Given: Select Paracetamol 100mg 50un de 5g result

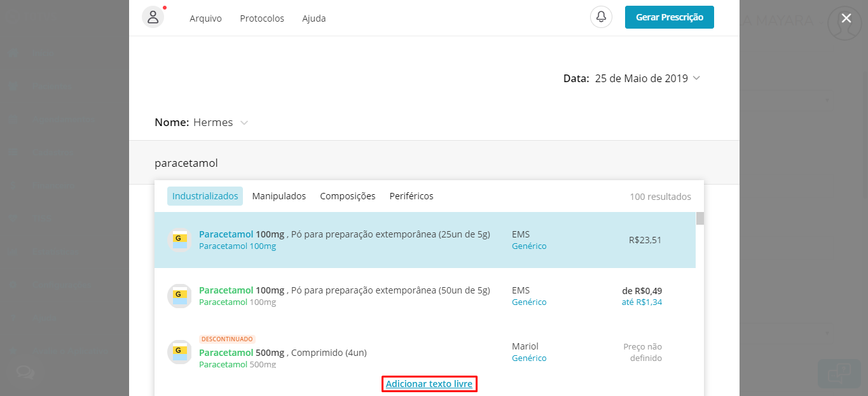Looking at the screenshot, I should point(425,296).
